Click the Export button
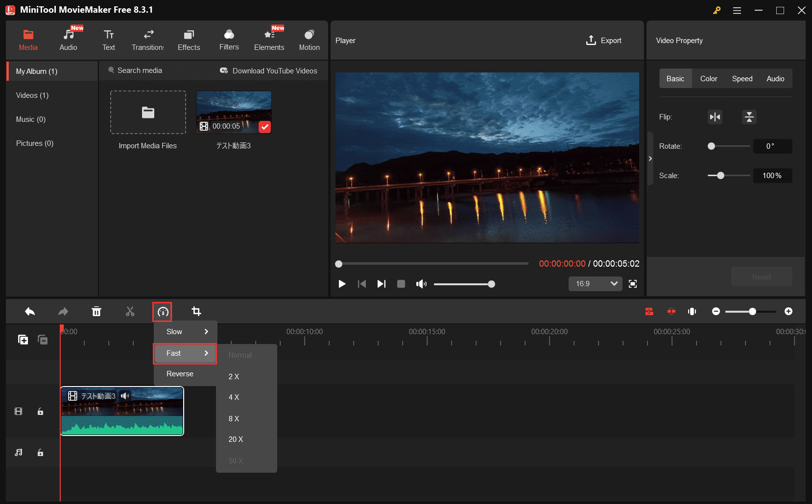This screenshot has height=504, width=812. tap(603, 41)
